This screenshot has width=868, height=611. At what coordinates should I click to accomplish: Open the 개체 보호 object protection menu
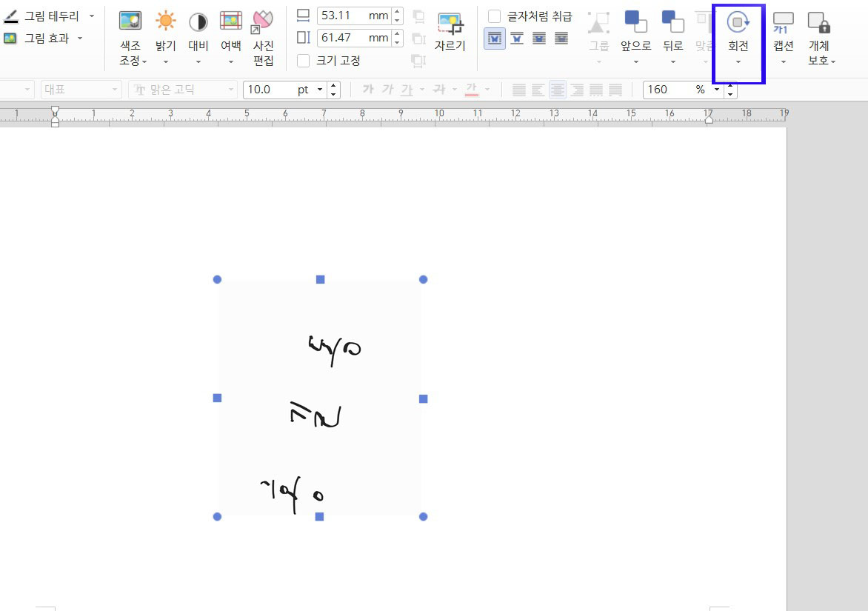click(821, 39)
